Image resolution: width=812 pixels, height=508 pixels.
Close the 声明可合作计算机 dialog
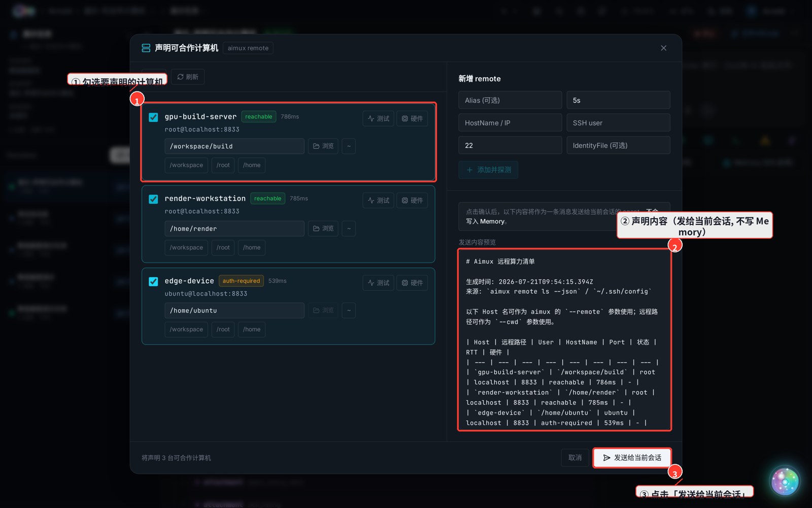[x=664, y=48]
